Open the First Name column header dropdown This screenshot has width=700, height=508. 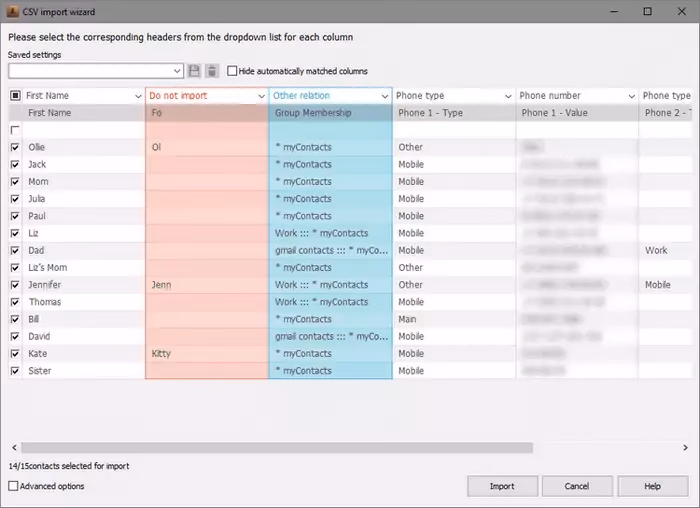(x=138, y=96)
